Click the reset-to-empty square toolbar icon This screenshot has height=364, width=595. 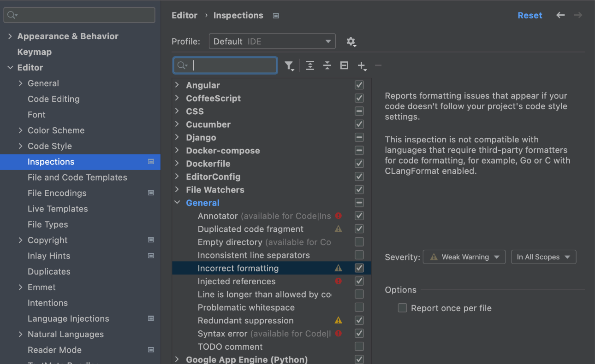click(344, 65)
